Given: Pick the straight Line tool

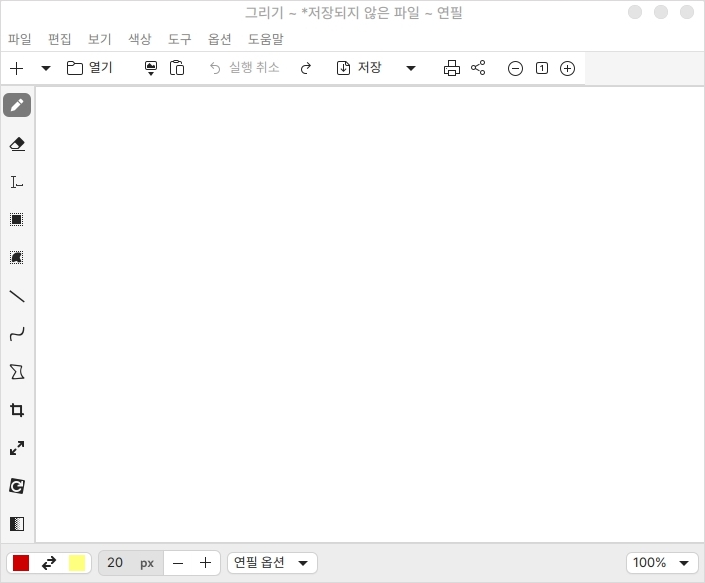Looking at the screenshot, I should pyautogui.click(x=17, y=296).
